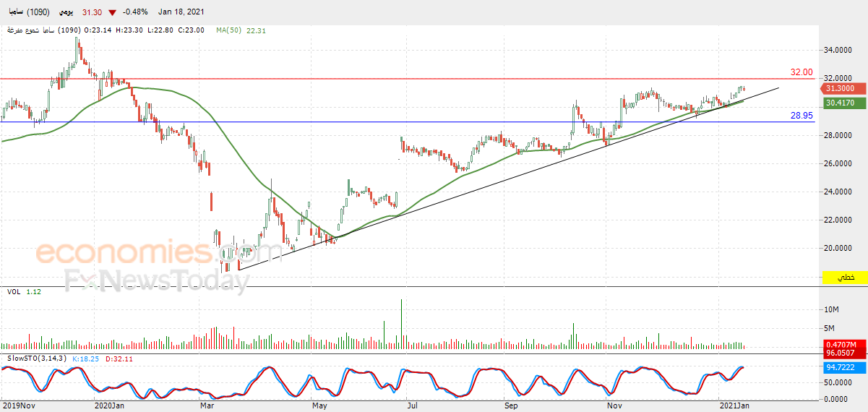The width and height of the screenshot is (868, 412).
Task: Click the 50.0000 stochastic axis label
Action: [x=838, y=384]
